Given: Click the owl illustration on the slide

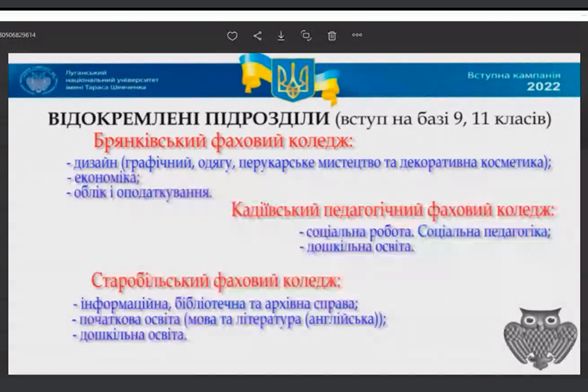Looking at the screenshot, I should tap(540, 338).
